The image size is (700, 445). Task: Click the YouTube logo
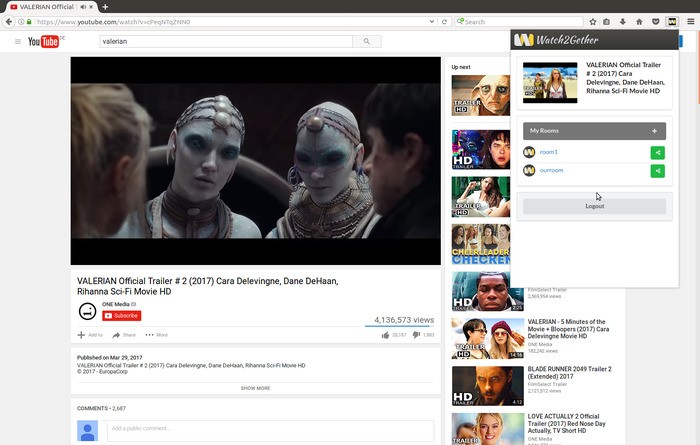(44, 42)
